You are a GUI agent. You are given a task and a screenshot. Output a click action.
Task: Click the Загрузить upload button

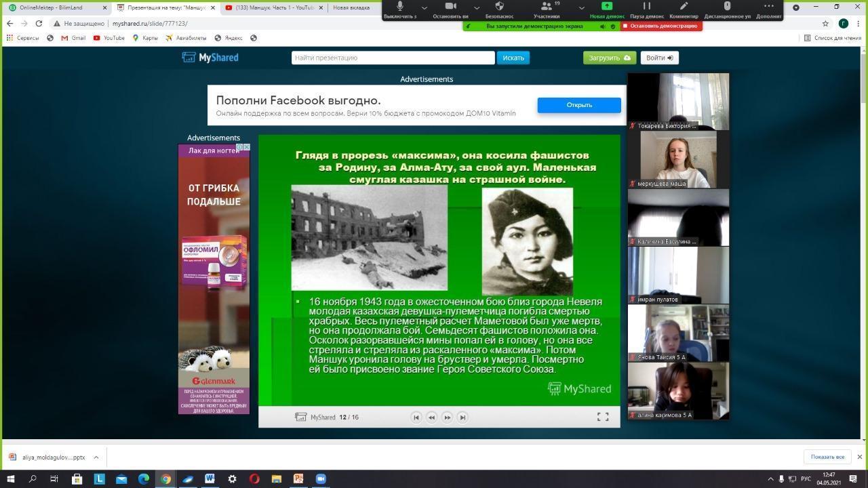click(x=609, y=58)
